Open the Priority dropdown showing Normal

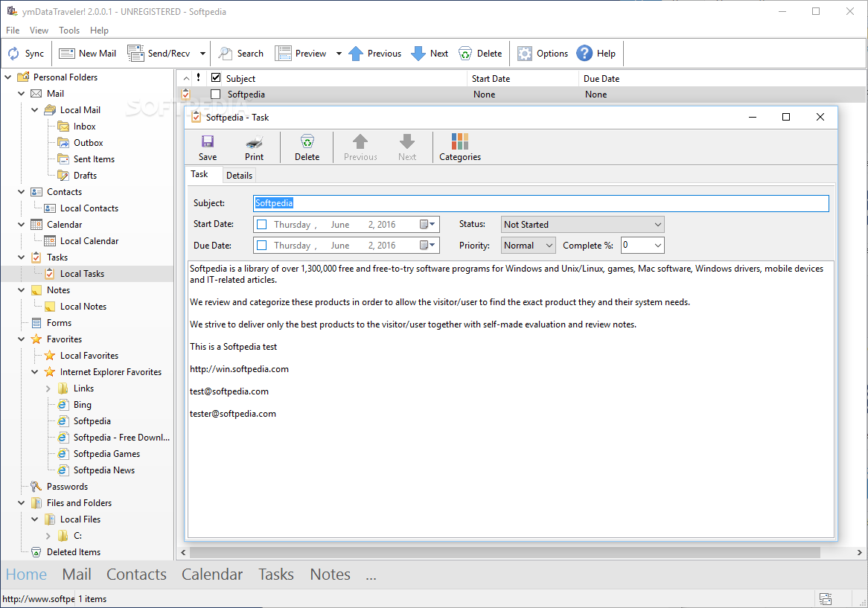click(x=528, y=245)
